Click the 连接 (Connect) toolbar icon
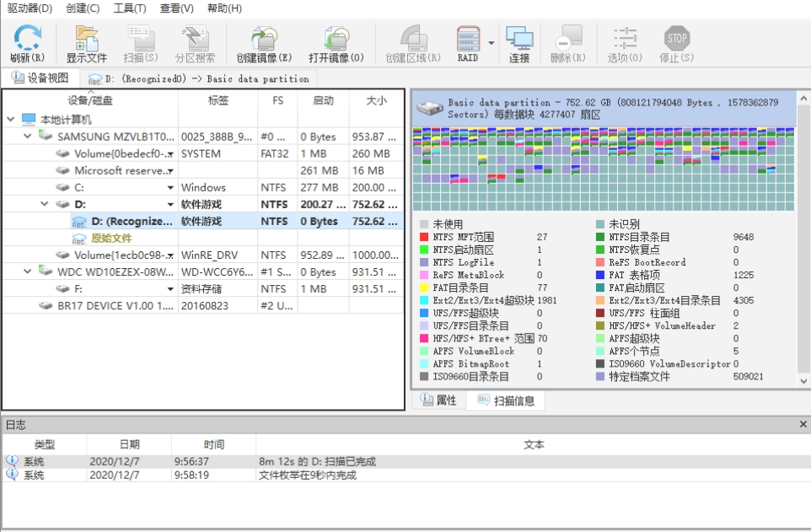The width and height of the screenshot is (811, 532). click(519, 38)
